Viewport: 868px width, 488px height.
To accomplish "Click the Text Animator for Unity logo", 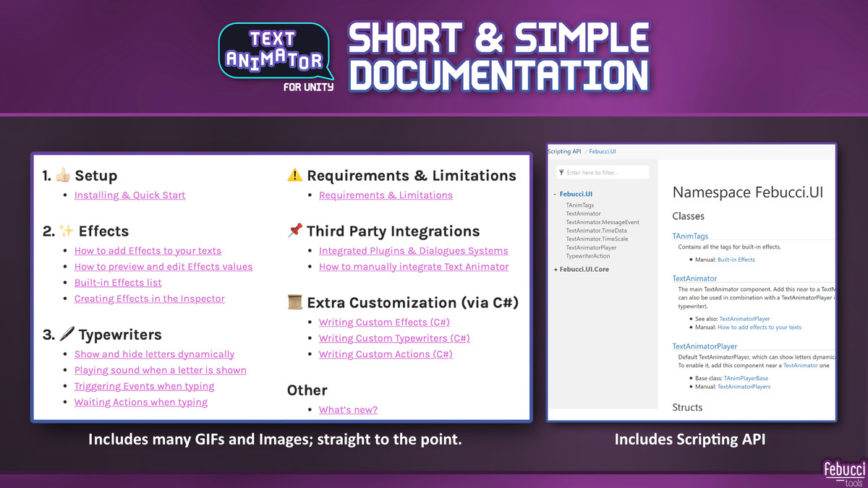I will [276, 58].
